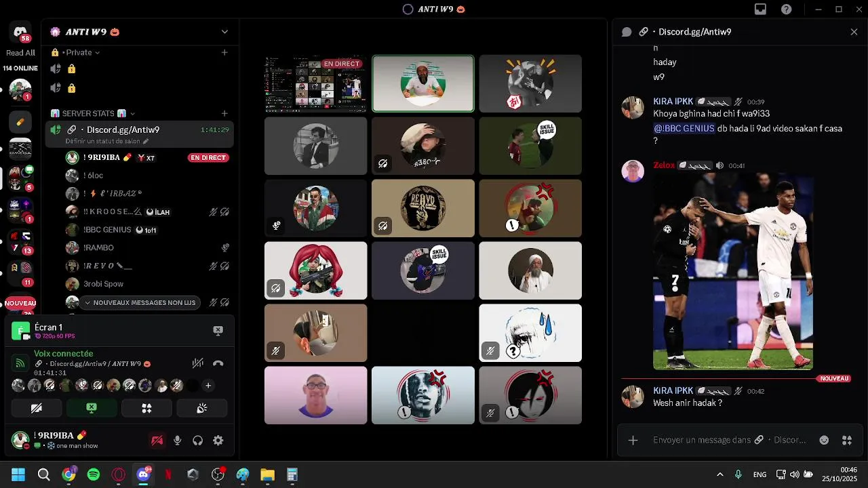
Task: Select user !BBC GENIUS in voice list
Action: 148,230
